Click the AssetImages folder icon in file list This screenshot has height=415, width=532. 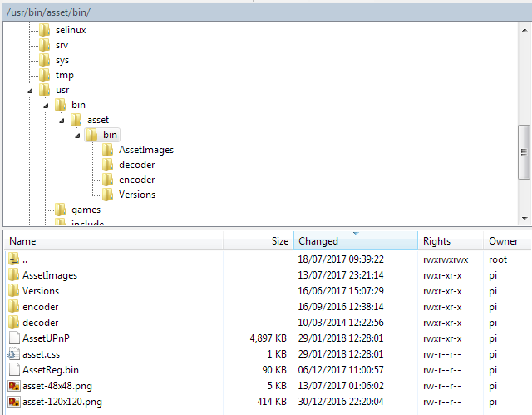pyautogui.click(x=13, y=275)
